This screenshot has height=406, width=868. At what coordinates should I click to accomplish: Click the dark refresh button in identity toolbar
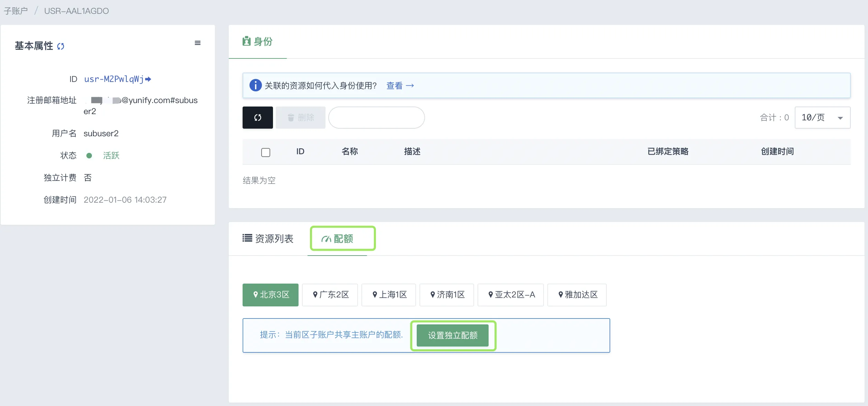(257, 118)
